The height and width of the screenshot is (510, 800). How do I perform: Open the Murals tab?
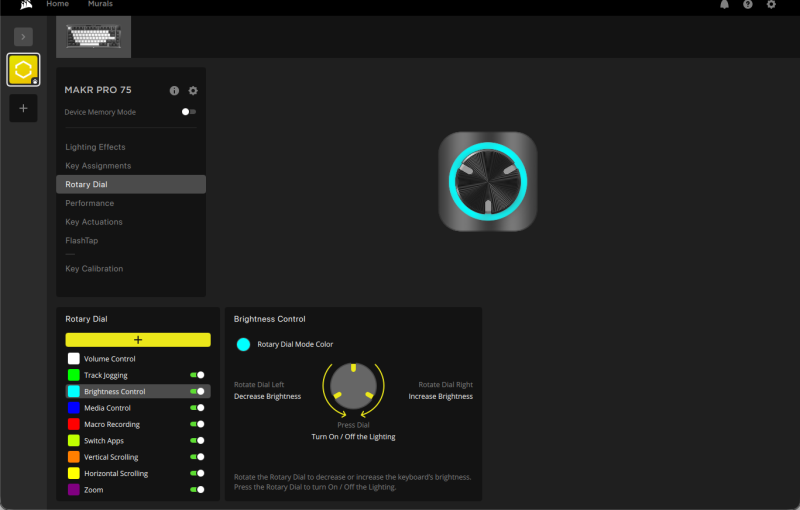pos(100,4)
